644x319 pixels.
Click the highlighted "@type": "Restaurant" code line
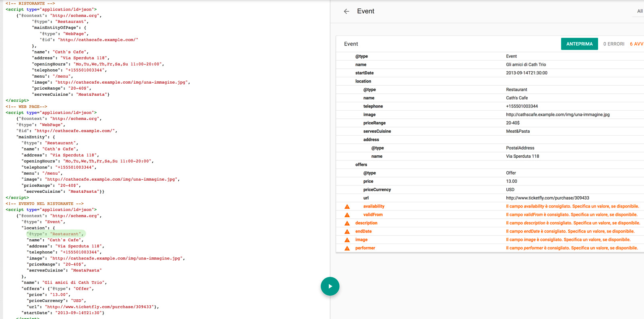pyautogui.click(x=56, y=234)
